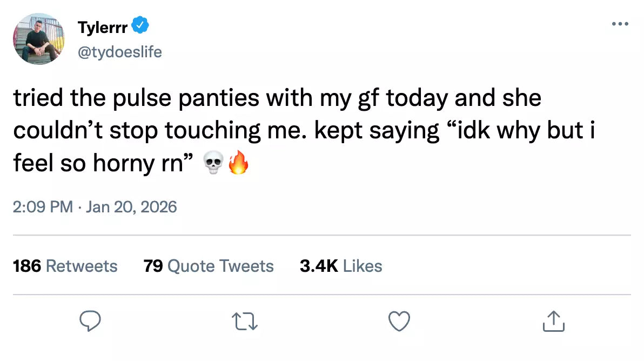
Task: Show the 3.4K count of likes
Action: pos(319,266)
